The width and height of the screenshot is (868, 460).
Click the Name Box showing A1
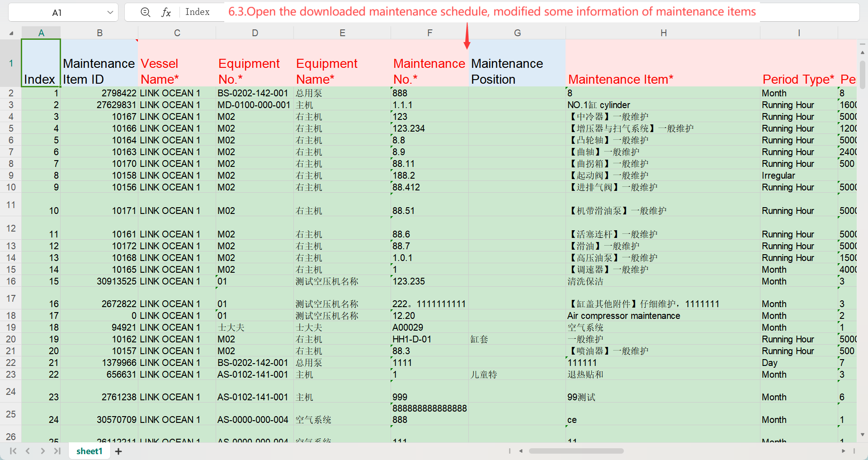[57, 12]
